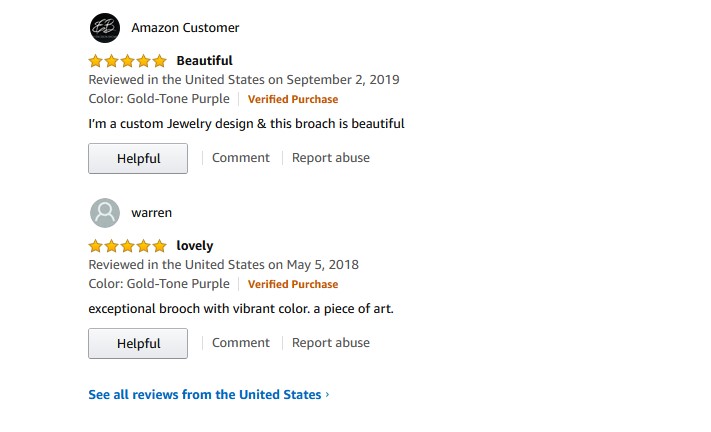This screenshot has width=711, height=432.
Task: Click Verified Purchase on the May 2018 review
Action: coord(293,285)
